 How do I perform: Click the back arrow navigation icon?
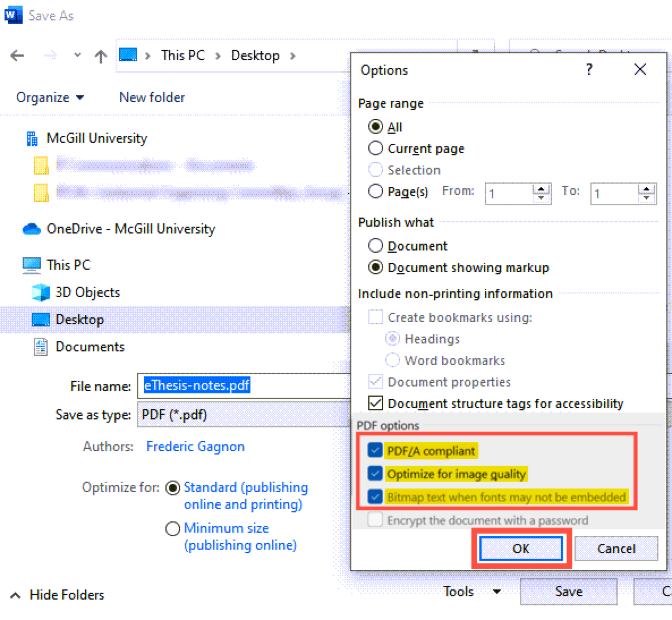pos(18,56)
